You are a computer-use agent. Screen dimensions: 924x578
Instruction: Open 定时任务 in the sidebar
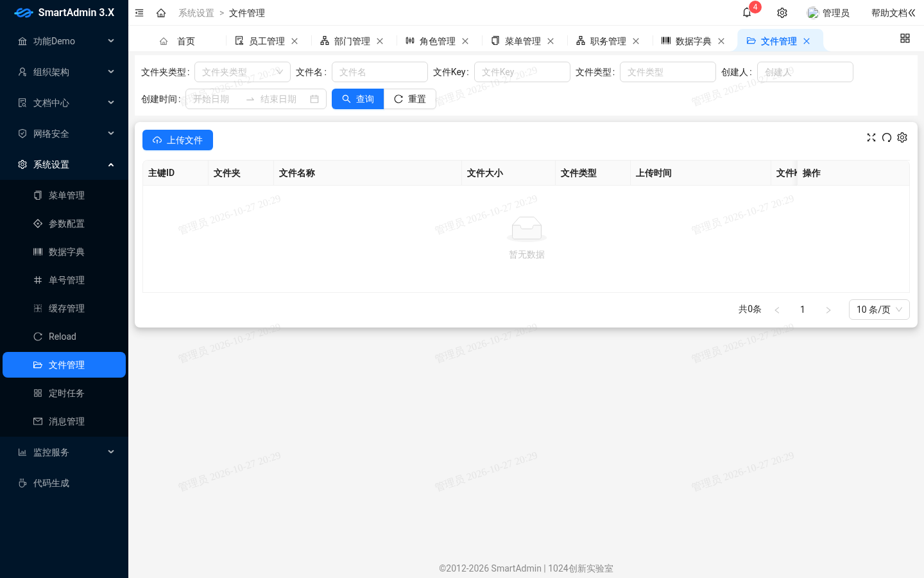64,393
